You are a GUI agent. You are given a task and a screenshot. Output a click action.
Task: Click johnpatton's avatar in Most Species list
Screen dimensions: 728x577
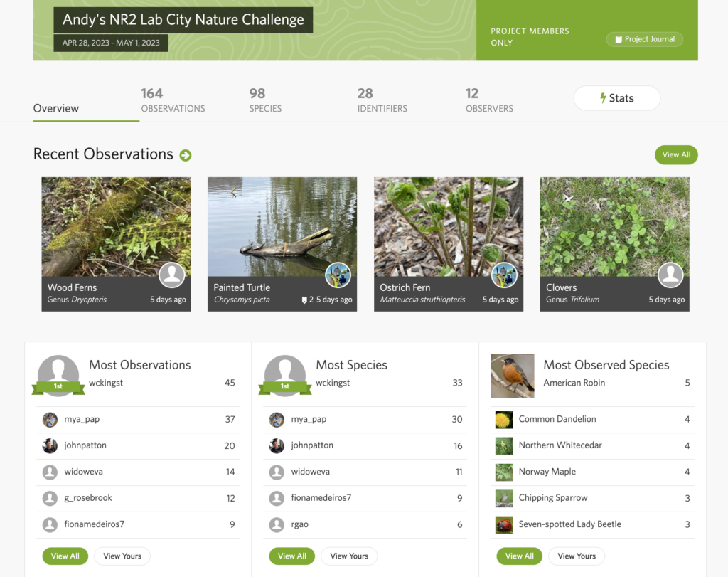coord(277,446)
